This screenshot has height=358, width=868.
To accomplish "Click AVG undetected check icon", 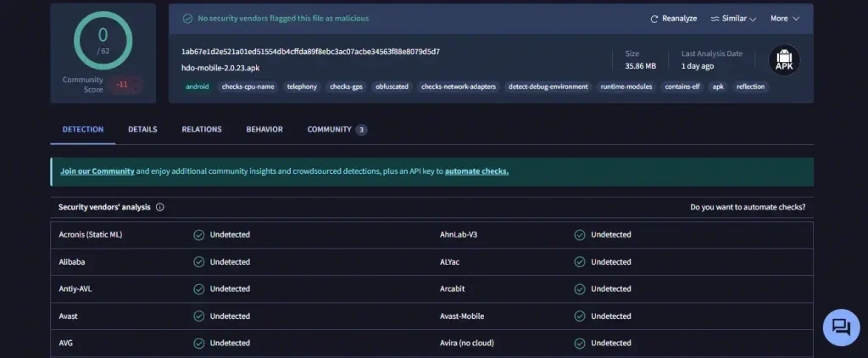I will pos(198,344).
